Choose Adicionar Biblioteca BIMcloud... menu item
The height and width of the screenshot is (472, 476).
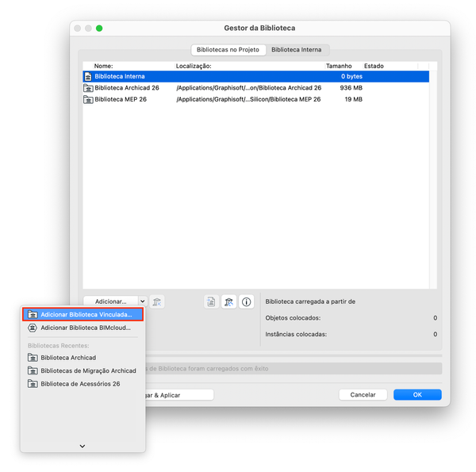pos(83,328)
